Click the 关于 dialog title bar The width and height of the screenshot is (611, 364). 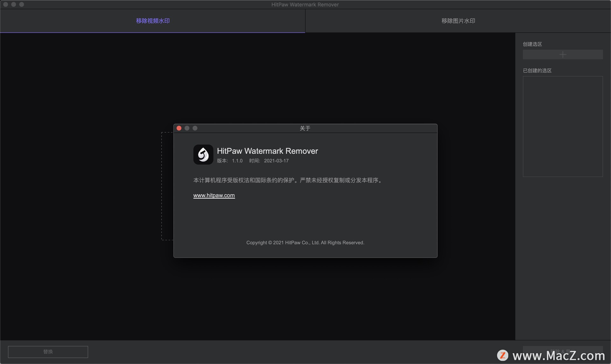305,128
